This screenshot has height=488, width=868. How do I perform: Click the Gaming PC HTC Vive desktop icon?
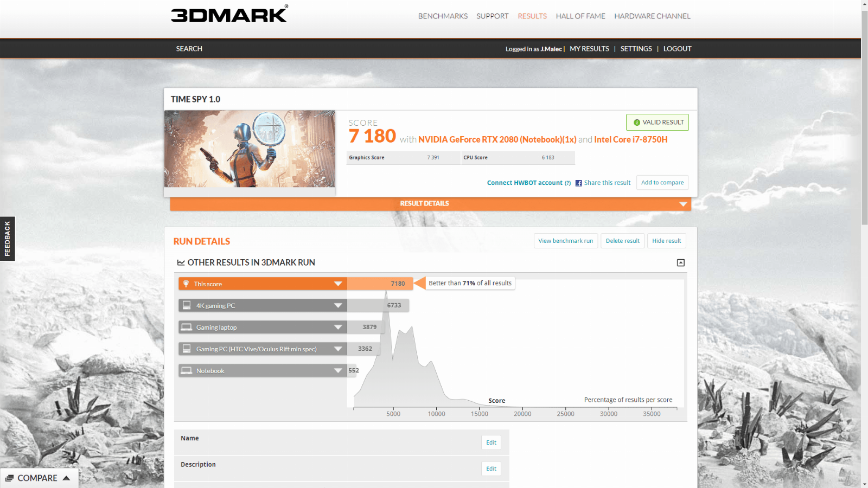pos(187,349)
